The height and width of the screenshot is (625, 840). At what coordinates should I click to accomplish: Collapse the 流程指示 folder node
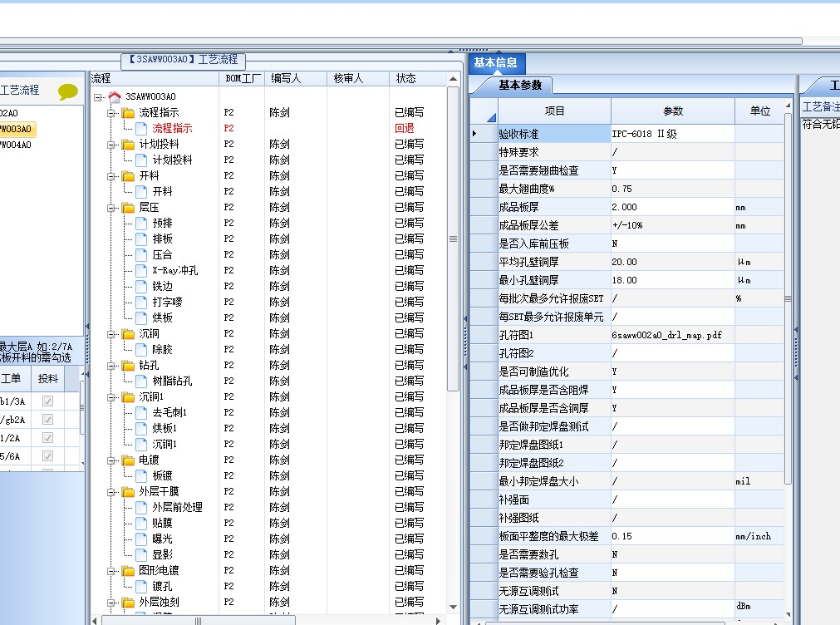pyautogui.click(x=111, y=113)
